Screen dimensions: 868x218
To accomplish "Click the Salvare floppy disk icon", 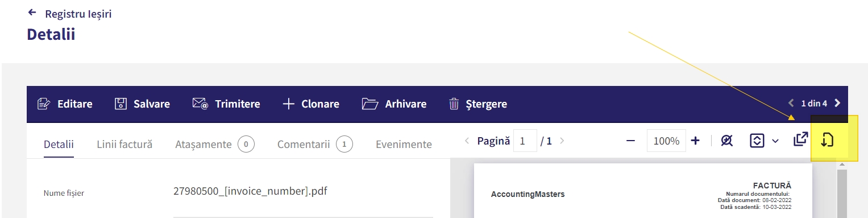I will pos(121,104).
